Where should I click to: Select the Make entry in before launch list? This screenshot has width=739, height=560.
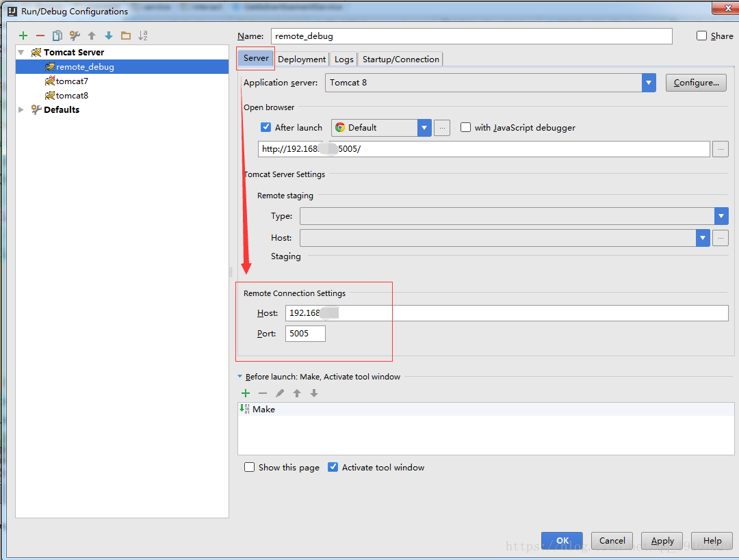[486, 410]
